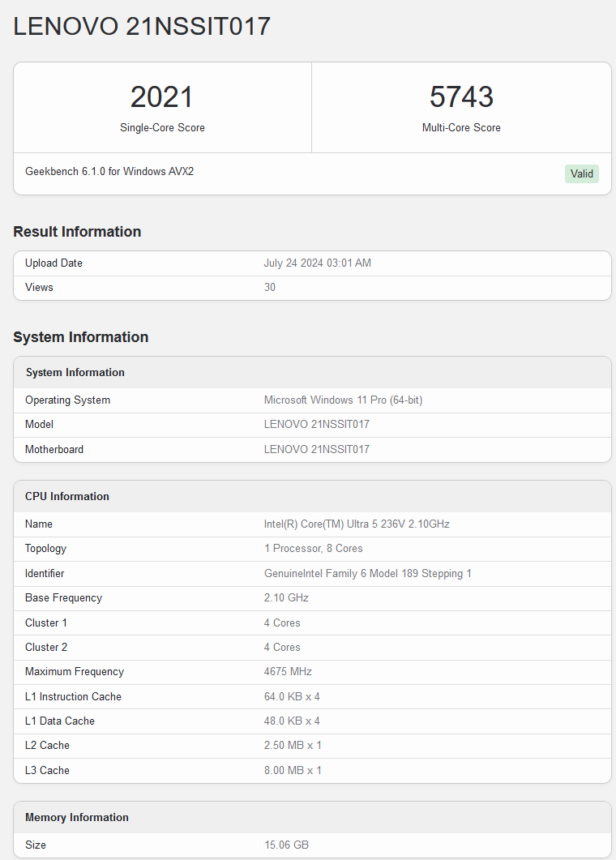Image resolution: width=616 pixels, height=860 pixels.
Task: Click the Views label
Action: tap(39, 288)
